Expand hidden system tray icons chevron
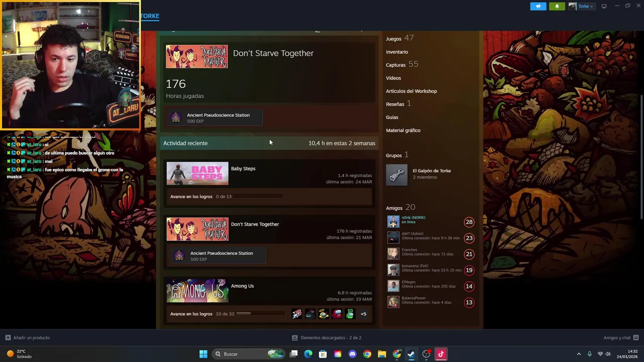 tap(579, 354)
